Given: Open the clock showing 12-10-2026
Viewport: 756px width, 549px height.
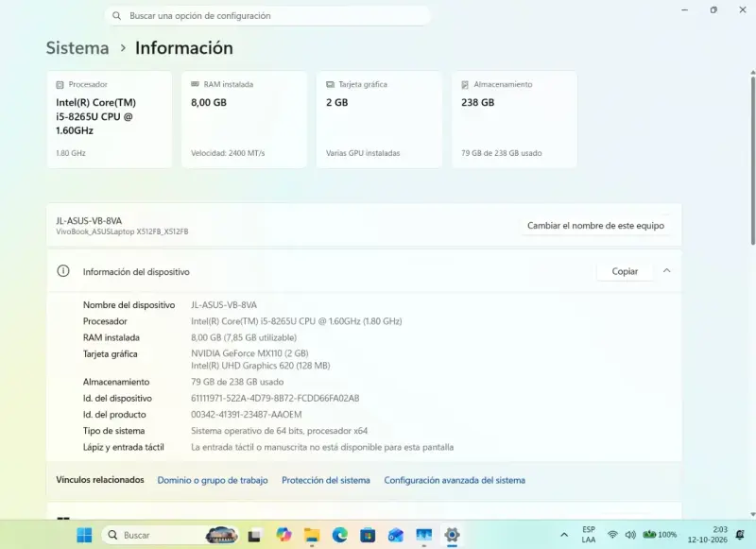Looking at the screenshot, I should pyautogui.click(x=707, y=535).
